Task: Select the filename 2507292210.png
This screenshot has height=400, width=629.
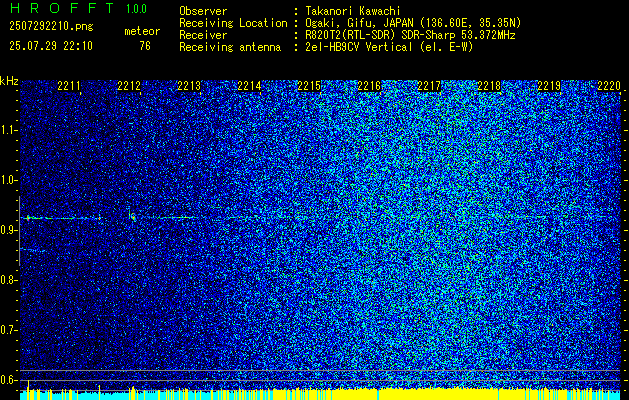Action: click(x=51, y=27)
